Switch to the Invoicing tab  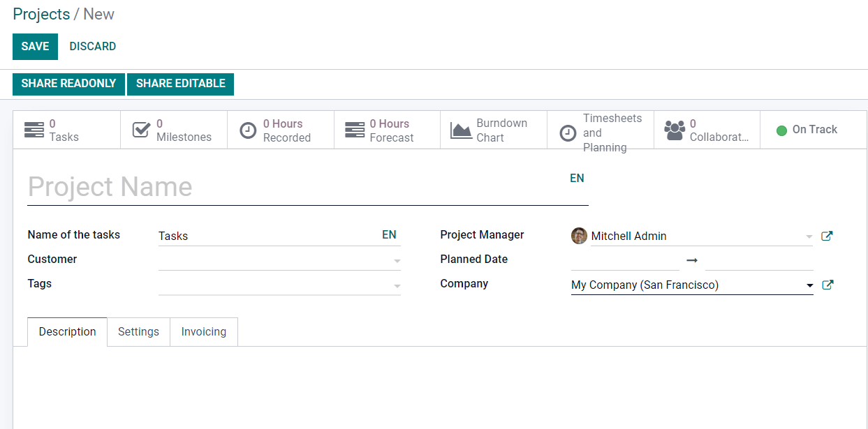[x=204, y=332]
